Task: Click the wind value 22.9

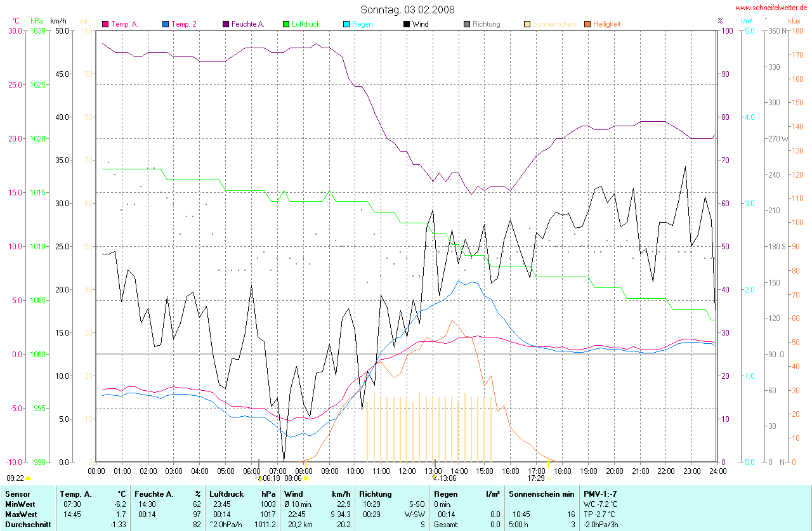Action: point(343,503)
